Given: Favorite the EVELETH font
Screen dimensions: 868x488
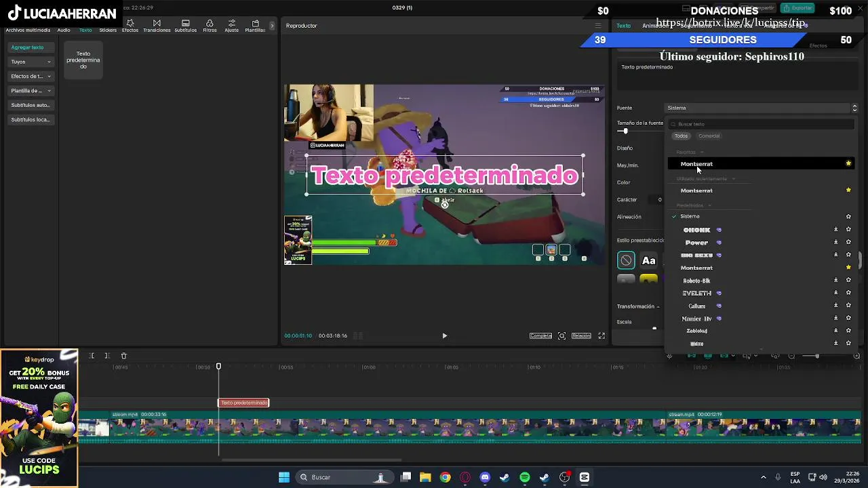Looking at the screenshot, I should click(x=848, y=293).
